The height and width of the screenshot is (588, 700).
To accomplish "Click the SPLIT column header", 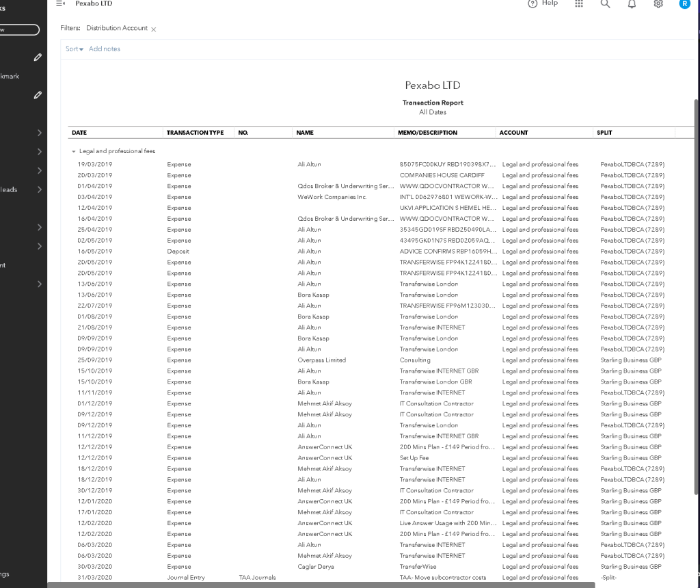I will [x=604, y=133].
